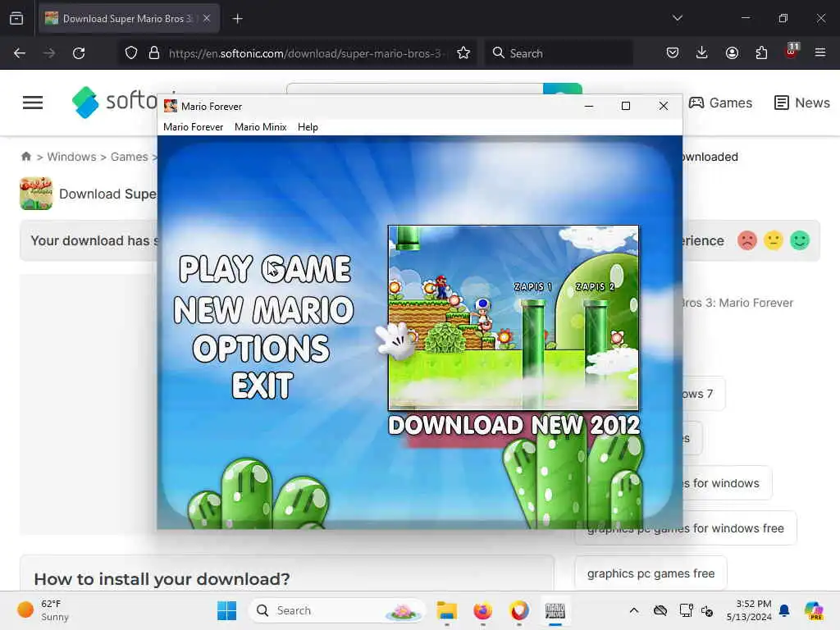
Task: Click DOWNLOAD NEW 2012 banner text
Action: tap(514, 426)
